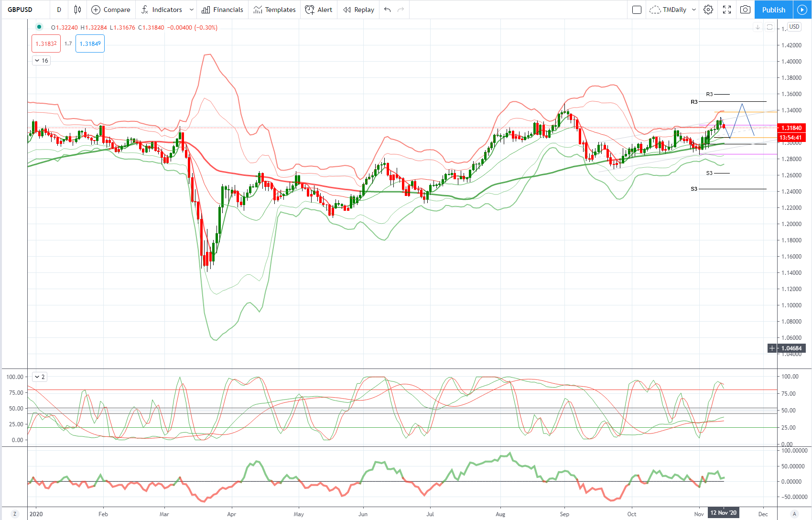Image resolution: width=812 pixels, height=520 pixels.
Task: Undo the last chart action
Action: click(x=387, y=10)
